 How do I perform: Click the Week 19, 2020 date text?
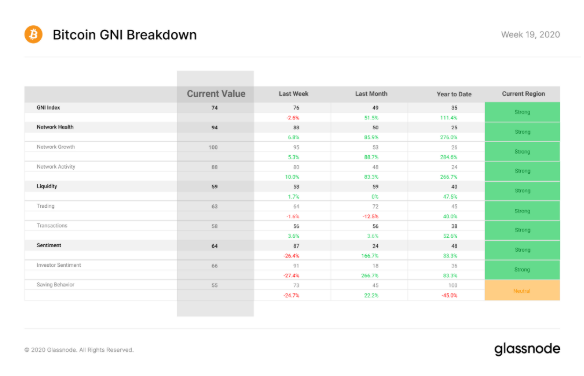click(x=530, y=35)
